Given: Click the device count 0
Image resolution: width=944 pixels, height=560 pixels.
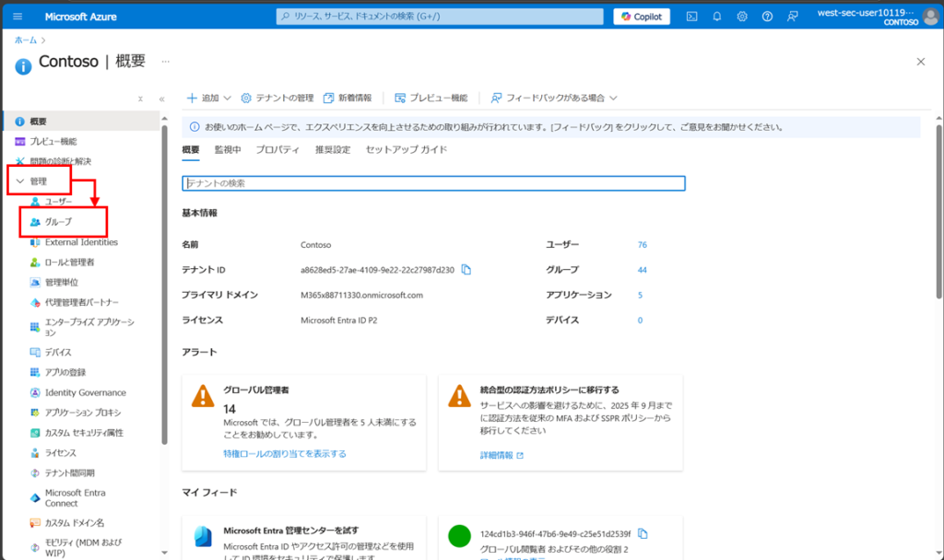Looking at the screenshot, I should tap(640, 321).
